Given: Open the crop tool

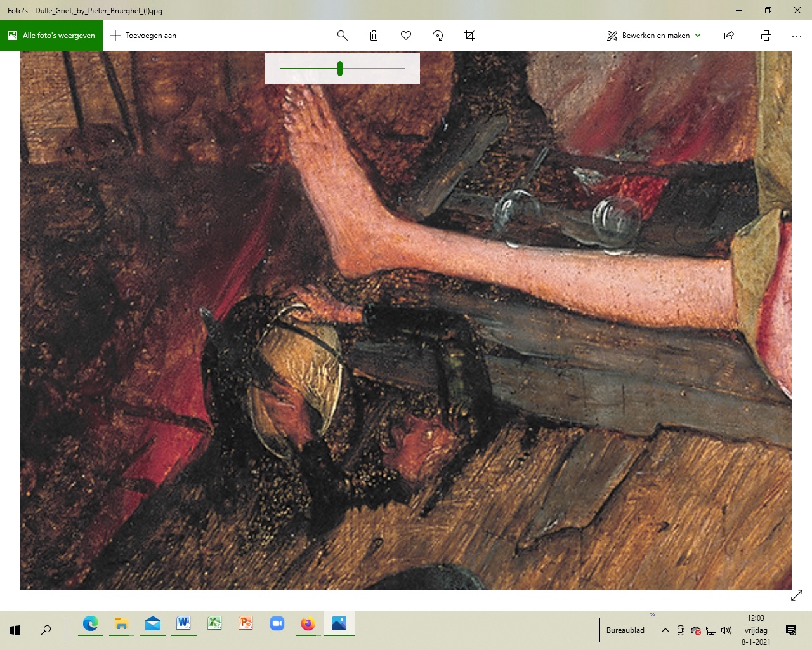Looking at the screenshot, I should [x=469, y=36].
